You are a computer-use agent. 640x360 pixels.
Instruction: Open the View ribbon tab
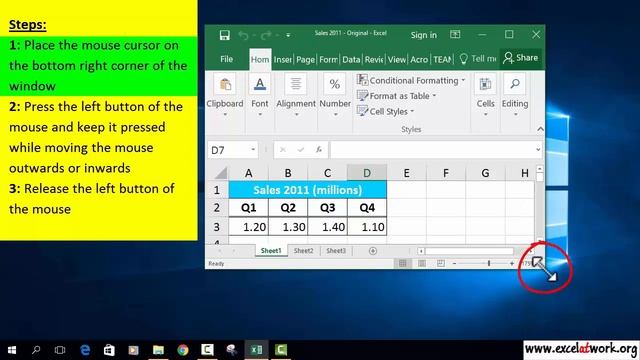397,60
